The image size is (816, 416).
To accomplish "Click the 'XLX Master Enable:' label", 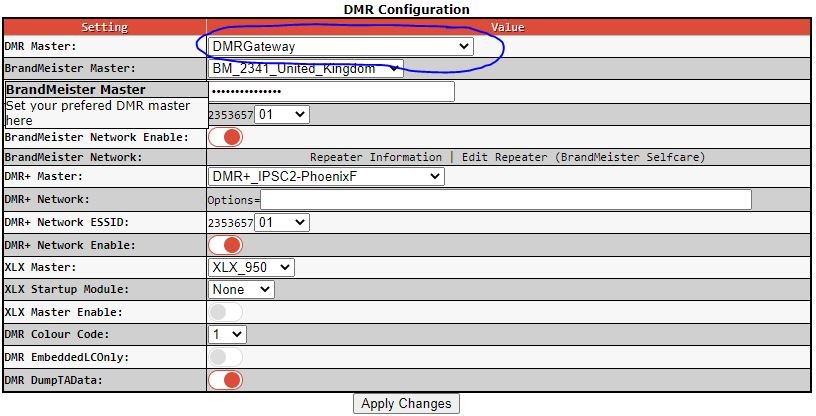I will click(x=63, y=312).
